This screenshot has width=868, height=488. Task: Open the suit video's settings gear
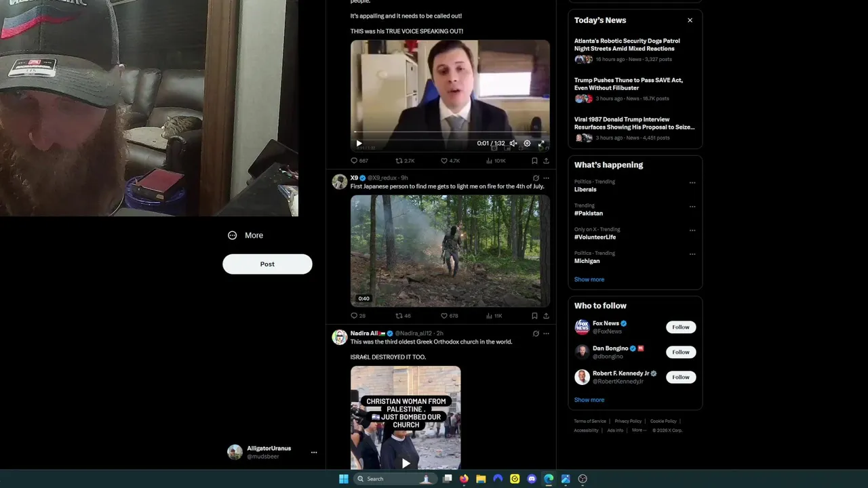coord(527,144)
